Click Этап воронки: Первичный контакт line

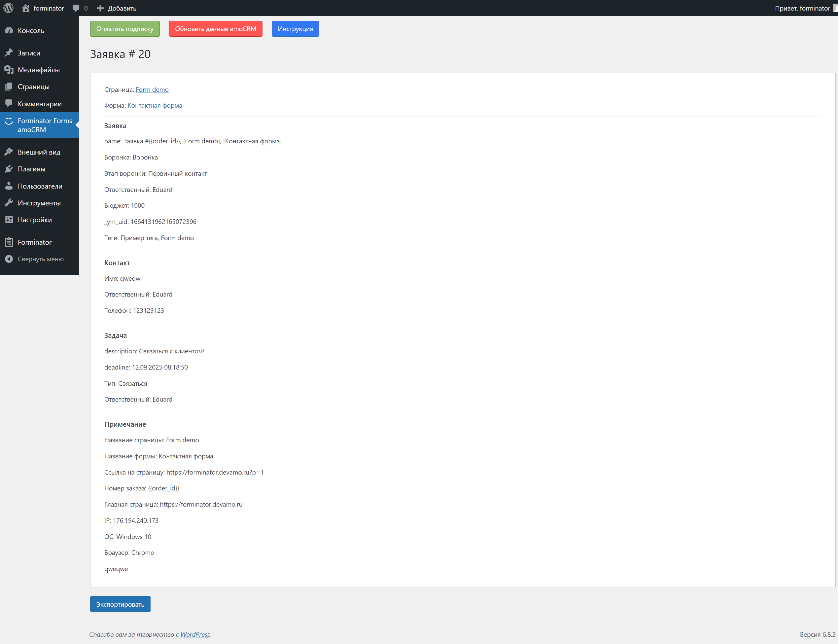coord(156,173)
